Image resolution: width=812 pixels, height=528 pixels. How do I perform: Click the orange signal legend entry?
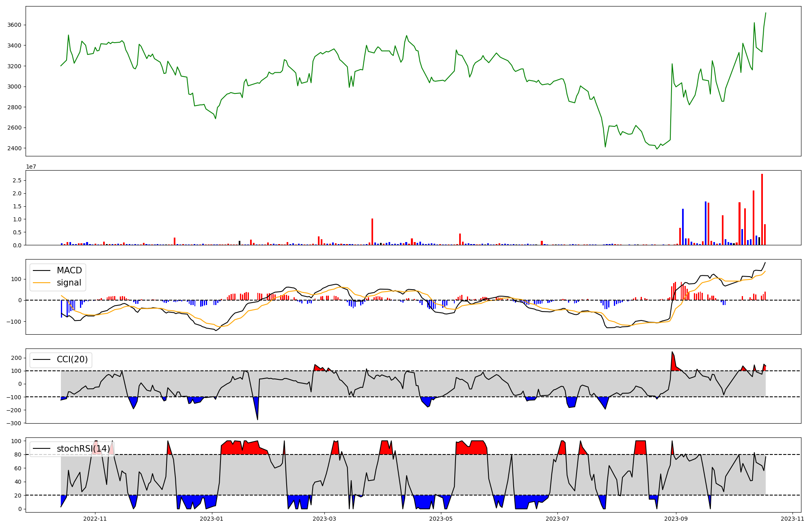click(69, 283)
